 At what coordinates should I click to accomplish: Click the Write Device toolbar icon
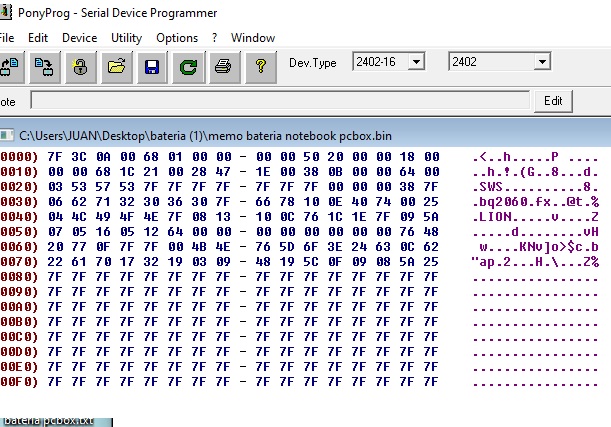45,67
